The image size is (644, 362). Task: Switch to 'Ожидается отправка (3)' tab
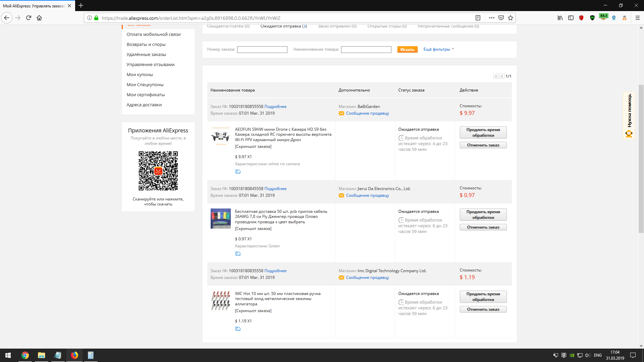[x=284, y=26]
